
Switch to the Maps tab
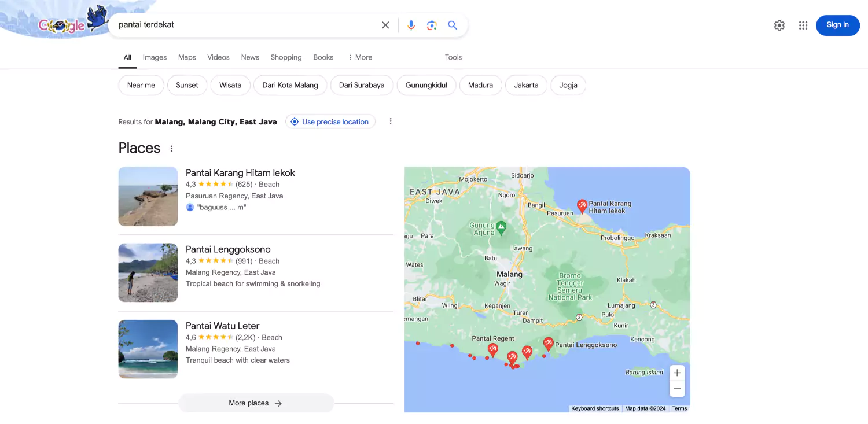tap(187, 57)
